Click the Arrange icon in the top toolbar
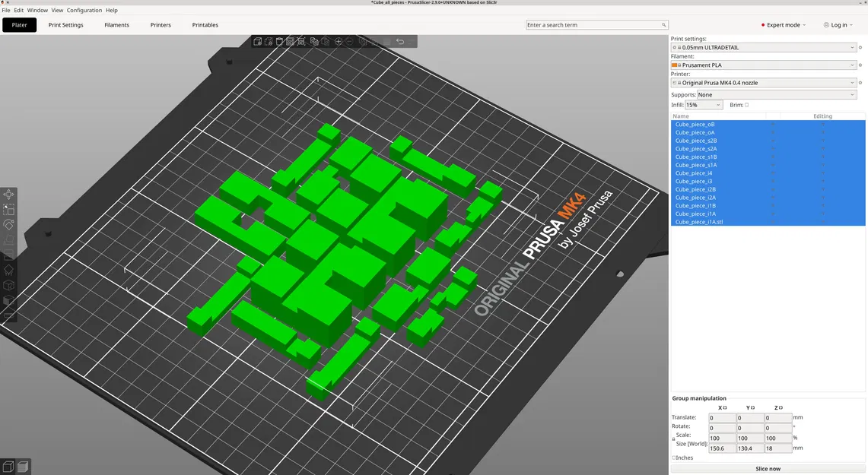Viewport: 868px width, 475px height. [290, 42]
